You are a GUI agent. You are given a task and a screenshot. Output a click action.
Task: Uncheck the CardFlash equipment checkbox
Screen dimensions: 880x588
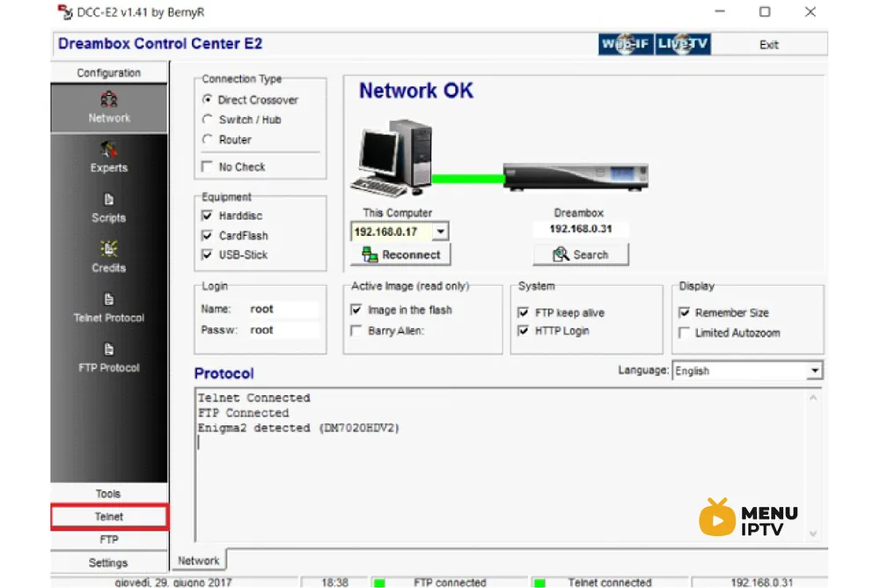(x=207, y=235)
